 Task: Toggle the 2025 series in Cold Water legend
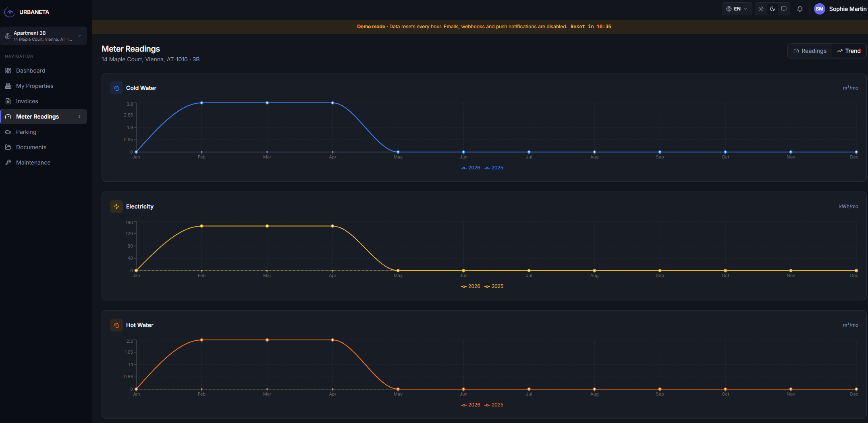pos(494,168)
